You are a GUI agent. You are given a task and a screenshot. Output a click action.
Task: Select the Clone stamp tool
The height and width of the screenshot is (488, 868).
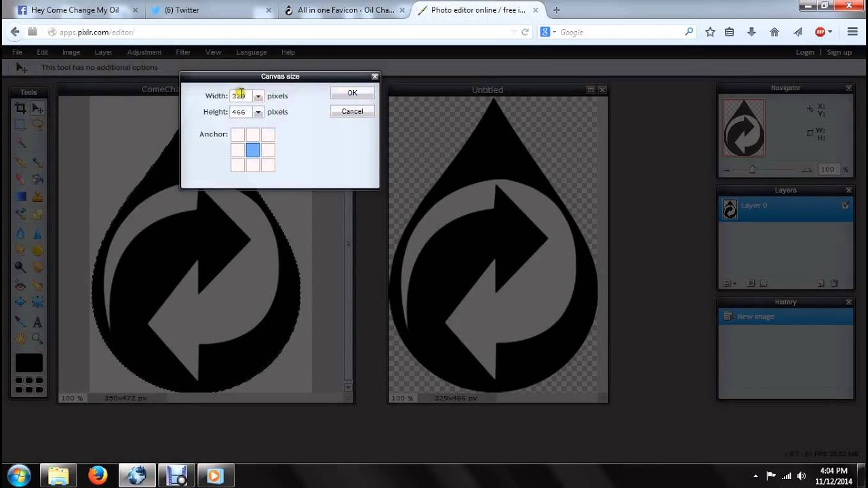(x=38, y=196)
